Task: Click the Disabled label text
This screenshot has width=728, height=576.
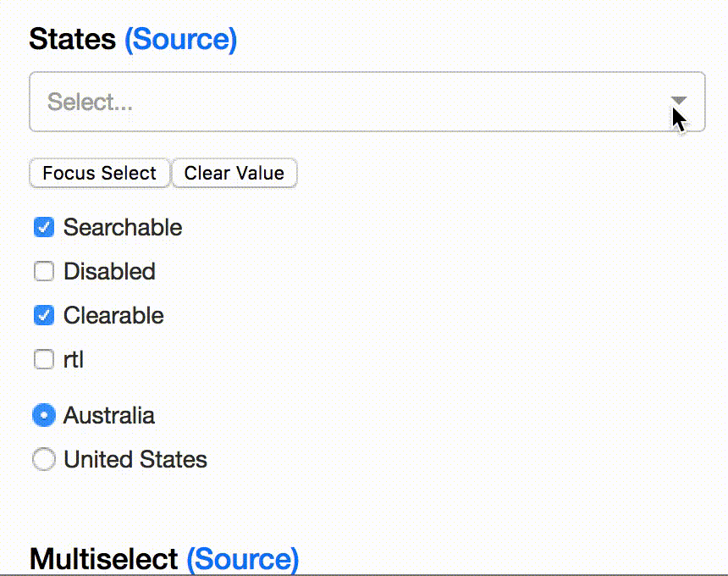Action: tap(109, 271)
